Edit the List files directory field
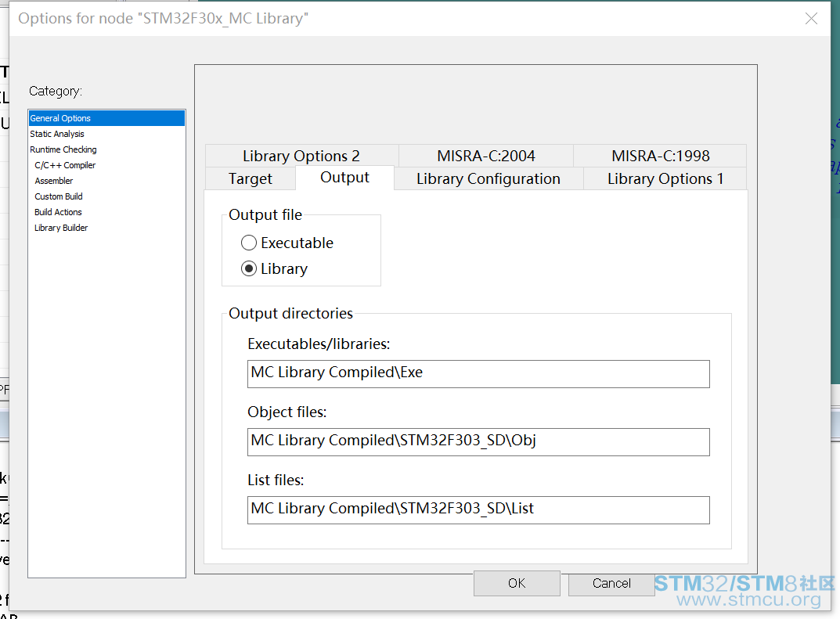 478,509
